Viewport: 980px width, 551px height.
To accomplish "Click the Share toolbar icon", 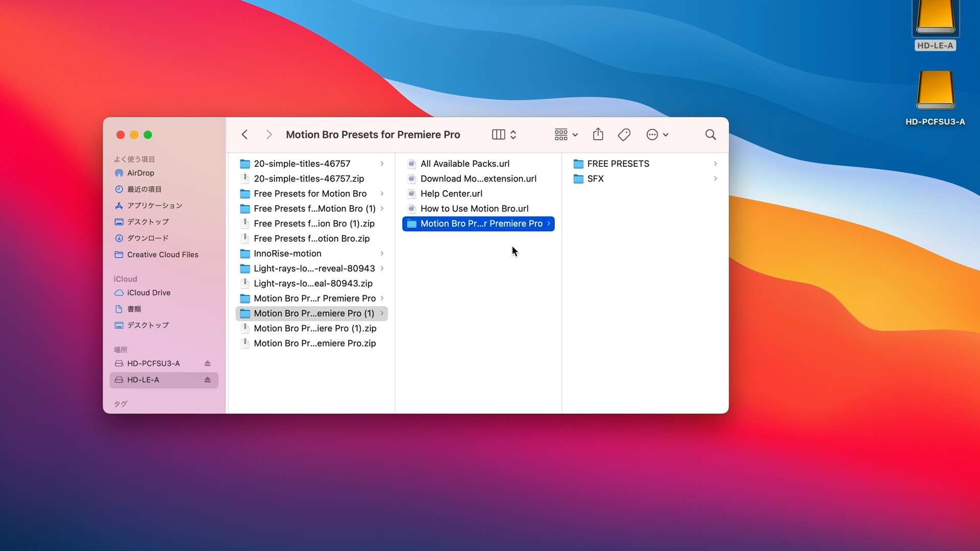I will coord(598,135).
